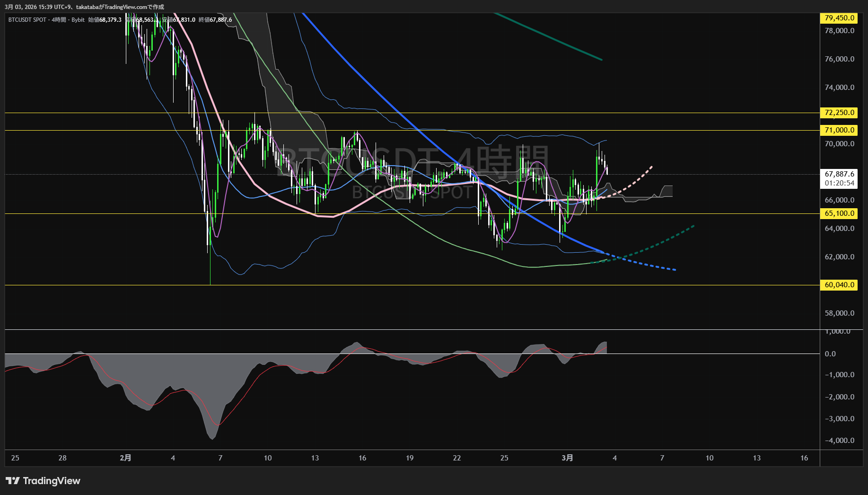This screenshot has width=868, height=495.
Task: Click the 71,000.0 price level label
Action: [x=839, y=130]
